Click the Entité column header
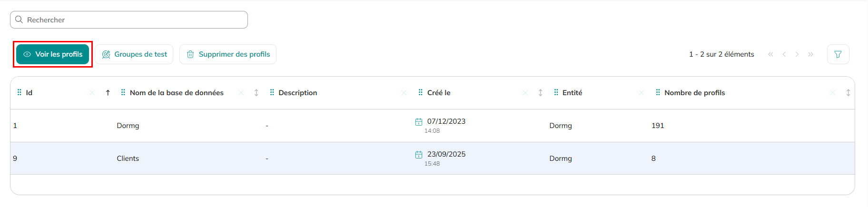This screenshot has width=868, height=207. [x=572, y=93]
